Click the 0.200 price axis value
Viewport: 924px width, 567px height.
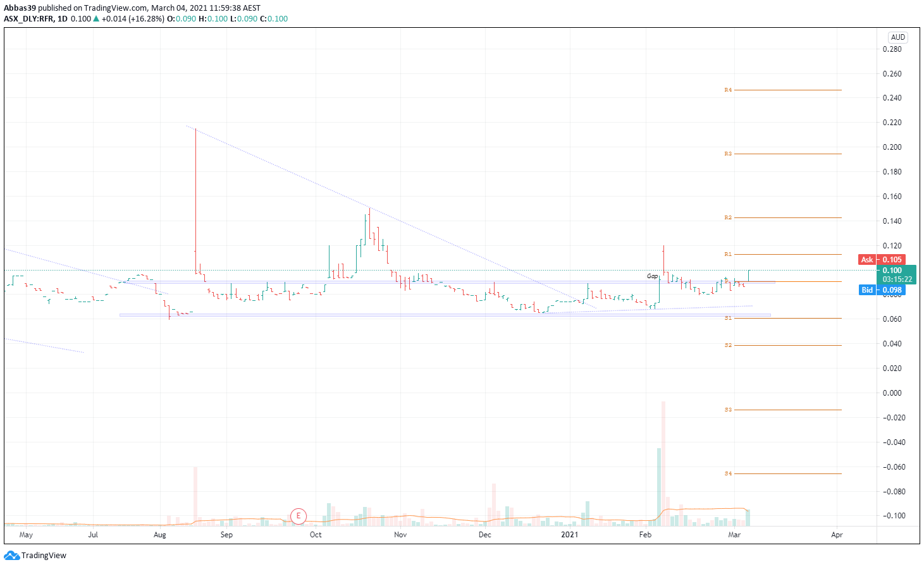click(892, 147)
